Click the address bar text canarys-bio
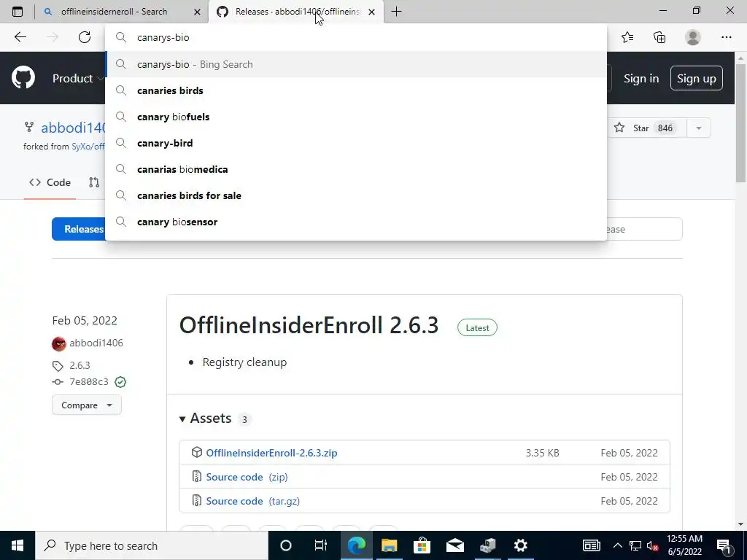 point(163,37)
